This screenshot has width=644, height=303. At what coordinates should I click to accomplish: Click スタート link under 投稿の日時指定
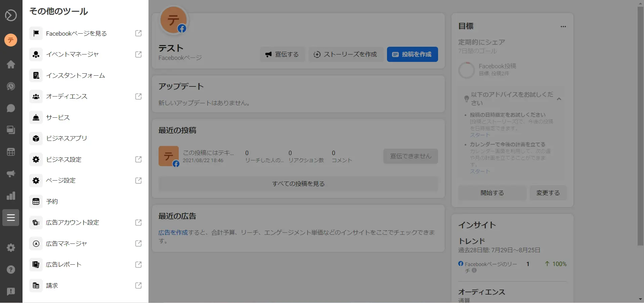click(480, 135)
